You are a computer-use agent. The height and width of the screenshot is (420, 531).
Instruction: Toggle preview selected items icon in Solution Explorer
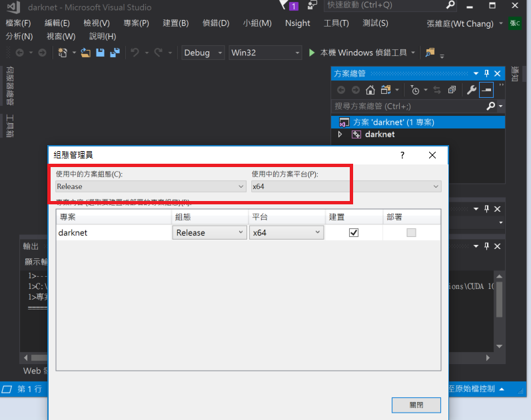(486, 90)
